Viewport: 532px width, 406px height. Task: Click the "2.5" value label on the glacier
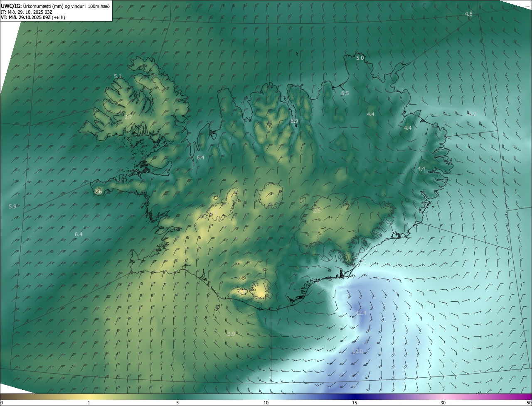coord(317,211)
